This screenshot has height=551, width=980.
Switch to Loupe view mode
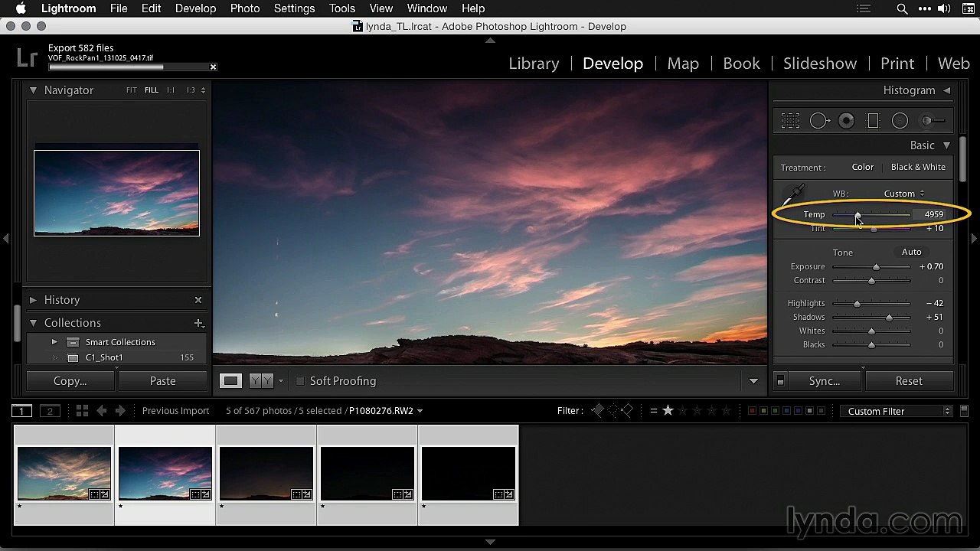tap(230, 380)
